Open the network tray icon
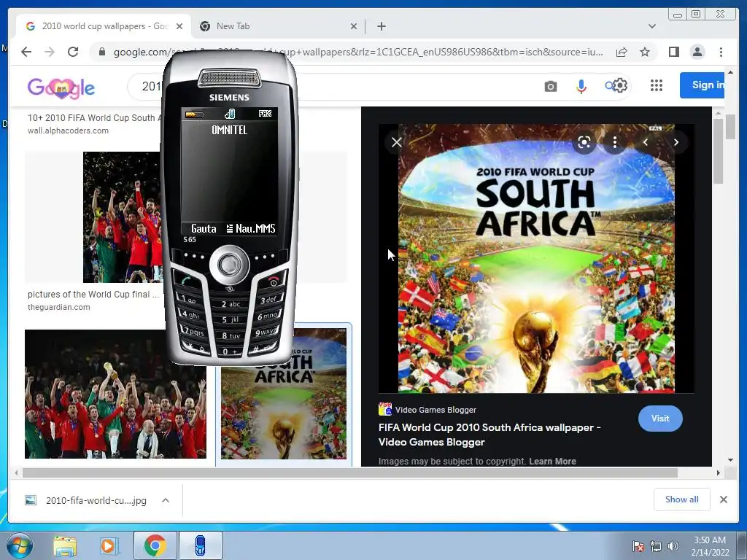This screenshot has height=560, width=747. [656, 546]
